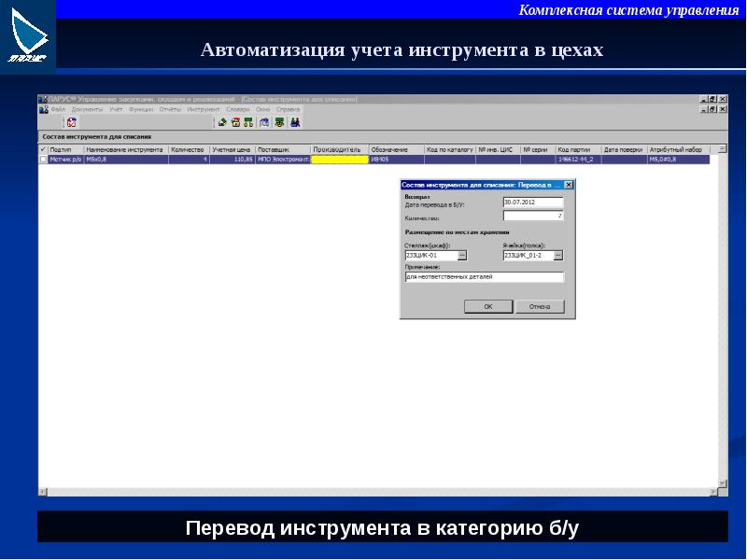Toggle the select-all checkmark column header
The height and width of the screenshot is (560, 747).
coord(43,149)
